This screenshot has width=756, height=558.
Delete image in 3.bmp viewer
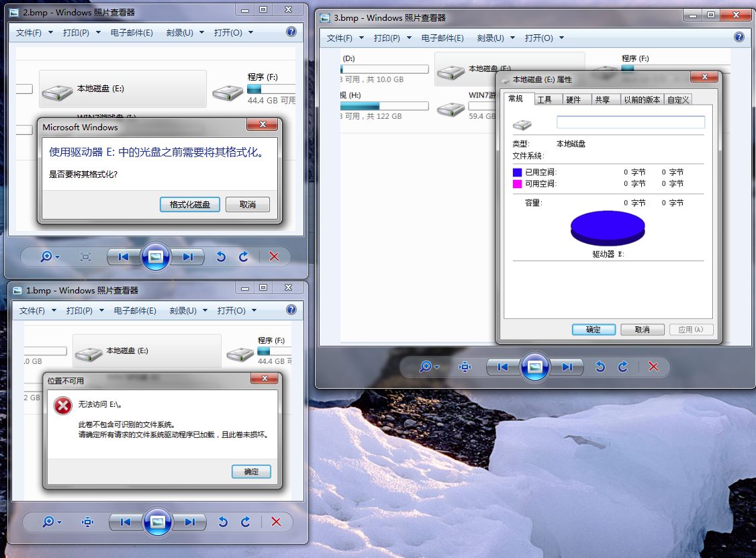click(653, 367)
